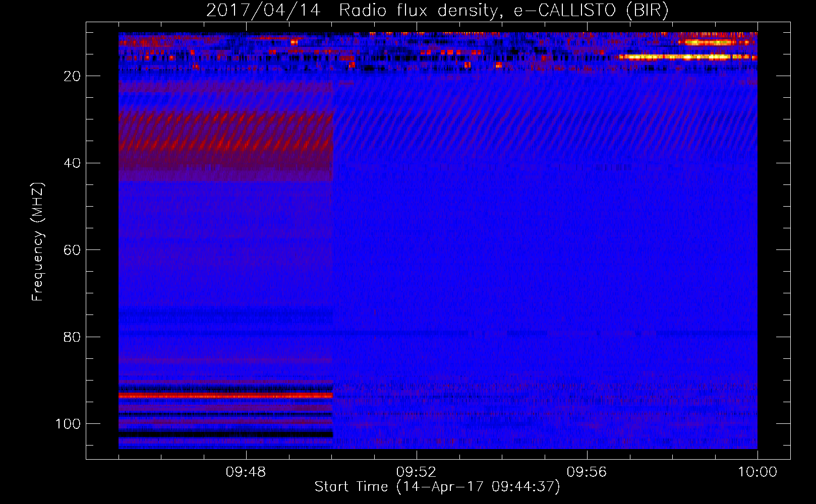Click the y-axis label "Frequency (MHZ)"
Viewport: 816px width, 504px height.
point(38,242)
